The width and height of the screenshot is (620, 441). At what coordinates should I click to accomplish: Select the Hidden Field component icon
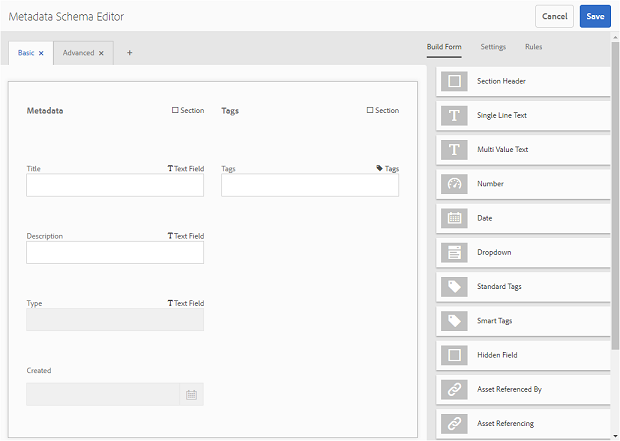[x=454, y=355]
